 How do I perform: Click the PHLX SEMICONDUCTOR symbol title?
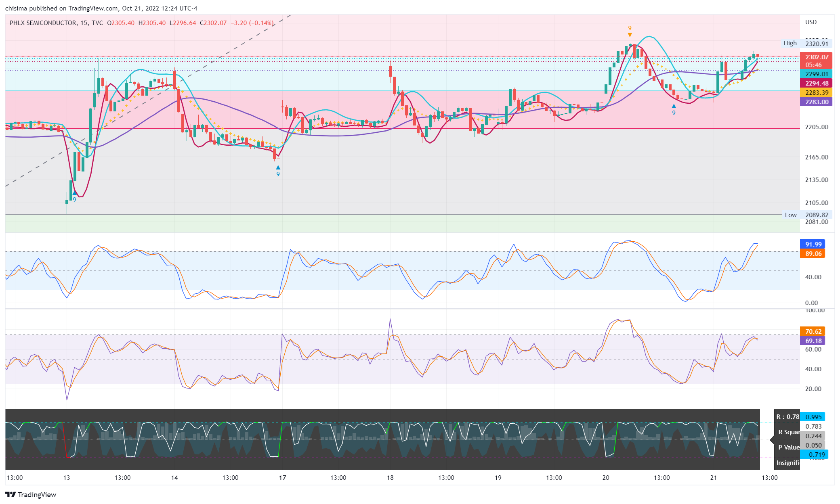[43, 23]
